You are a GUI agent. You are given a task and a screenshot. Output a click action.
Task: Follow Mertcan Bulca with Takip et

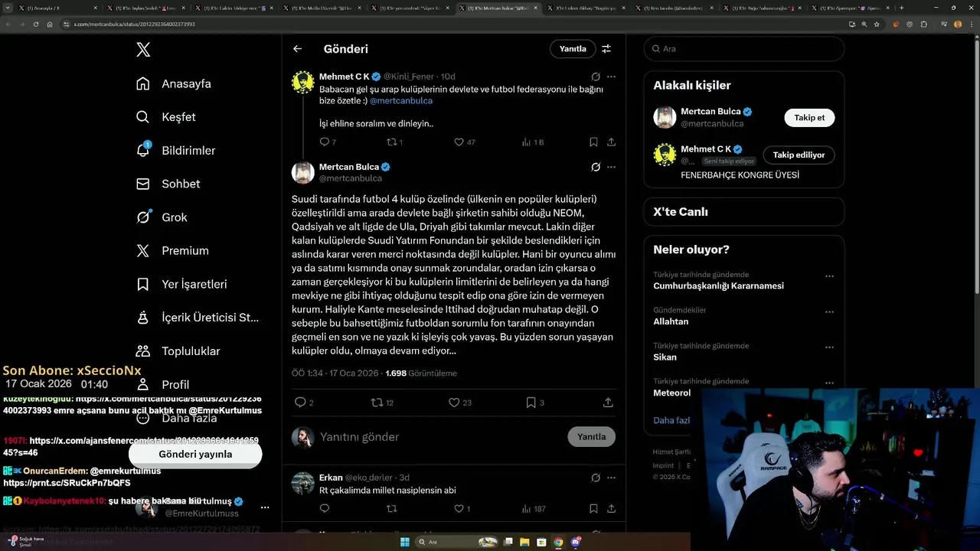pos(809,118)
